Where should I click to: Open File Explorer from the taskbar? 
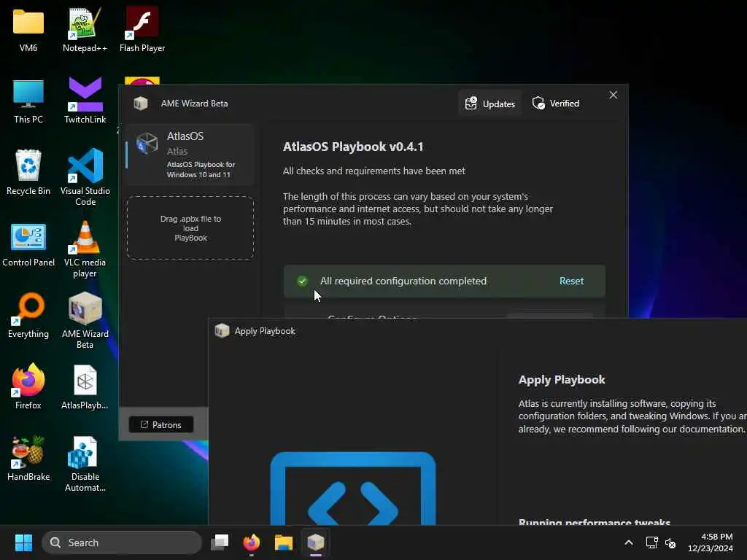284,542
